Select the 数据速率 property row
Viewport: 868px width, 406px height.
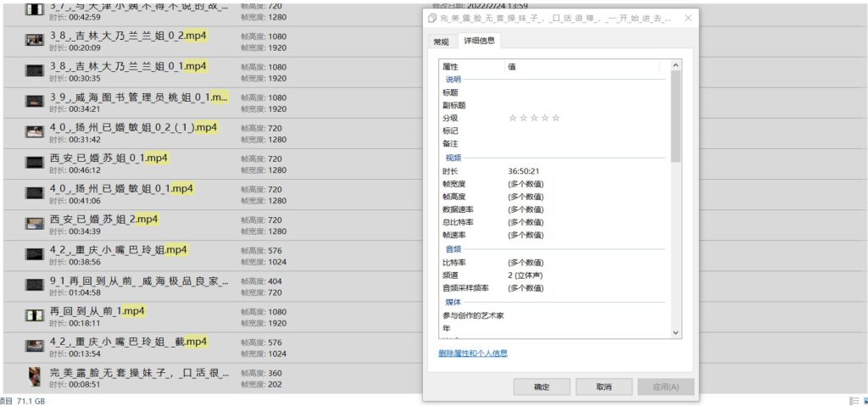(554, 209)
